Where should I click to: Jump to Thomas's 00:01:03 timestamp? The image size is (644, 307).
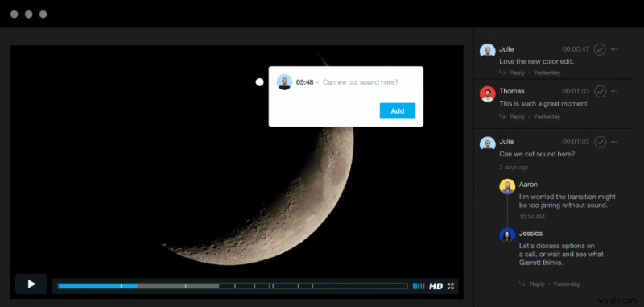tap(576, 91)
